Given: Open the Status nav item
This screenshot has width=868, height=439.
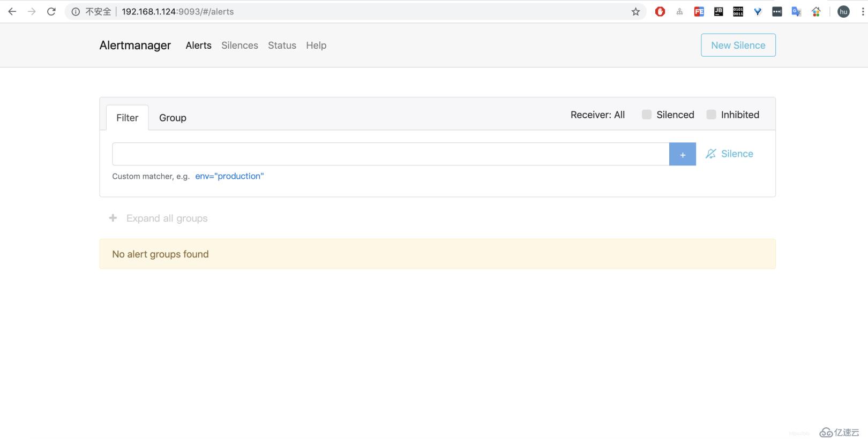Looking at the screenshot, I should point(282,46).
